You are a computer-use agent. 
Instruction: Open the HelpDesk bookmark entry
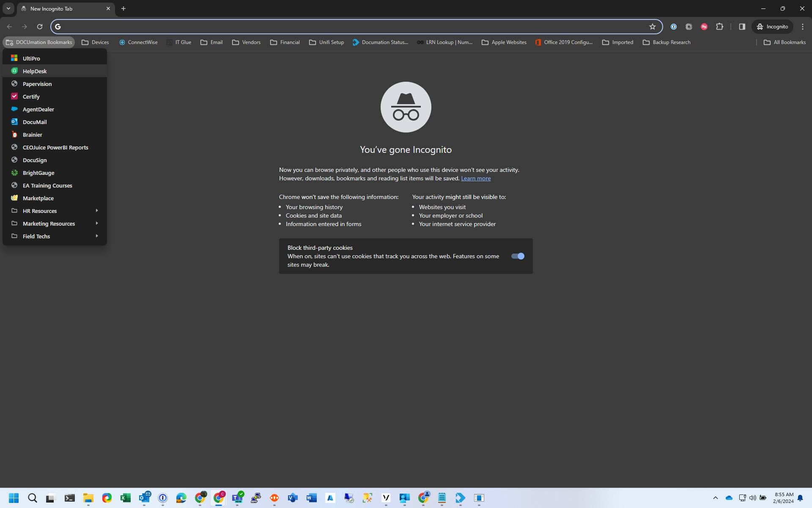click(x=35, y=71)
